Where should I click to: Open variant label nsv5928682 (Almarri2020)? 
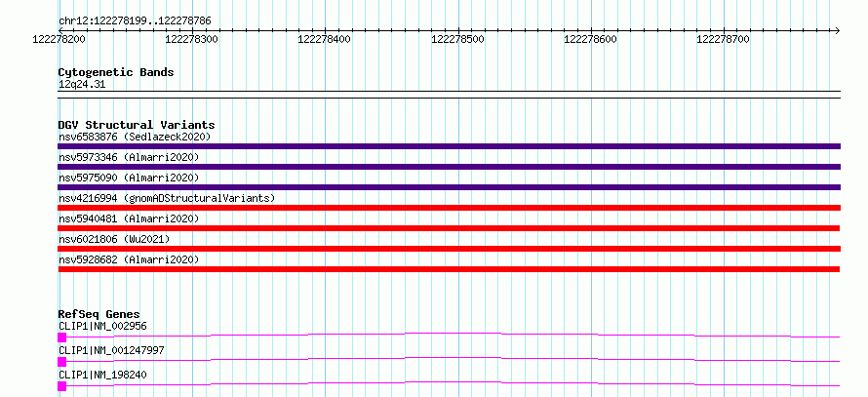129,259
